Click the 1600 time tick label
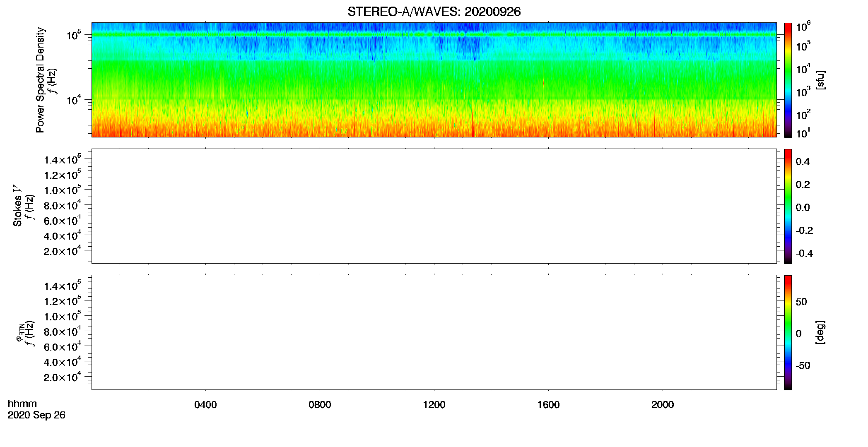This screenshot has height=447, width=868. (x=548, y=405)
